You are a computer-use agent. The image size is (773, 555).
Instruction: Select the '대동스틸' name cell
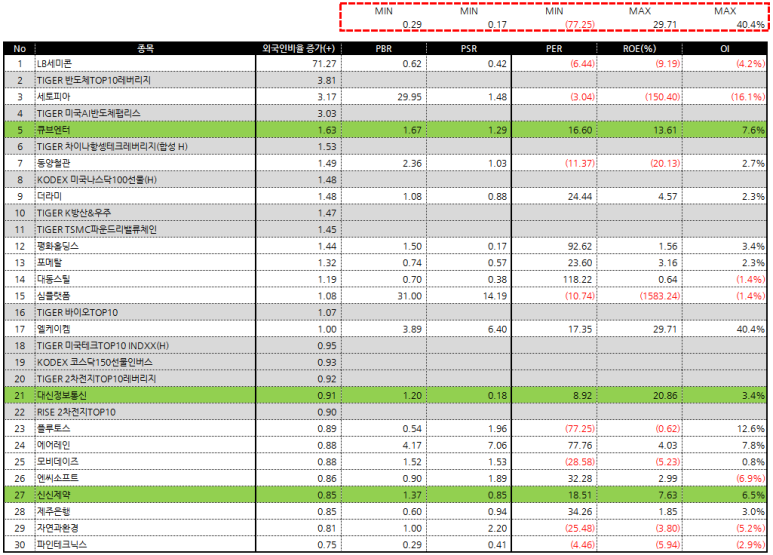click(x=54, y=279)
